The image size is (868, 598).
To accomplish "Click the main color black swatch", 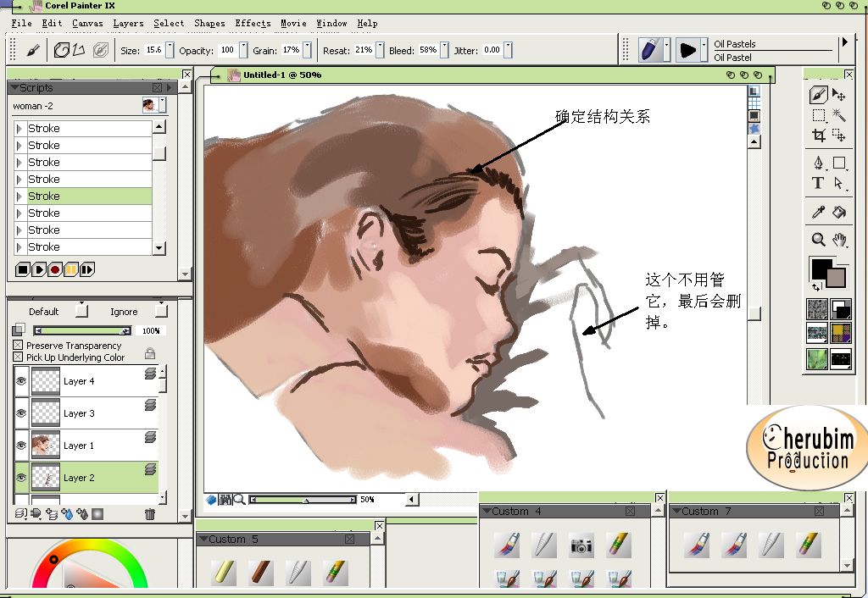I will (821, 269).
